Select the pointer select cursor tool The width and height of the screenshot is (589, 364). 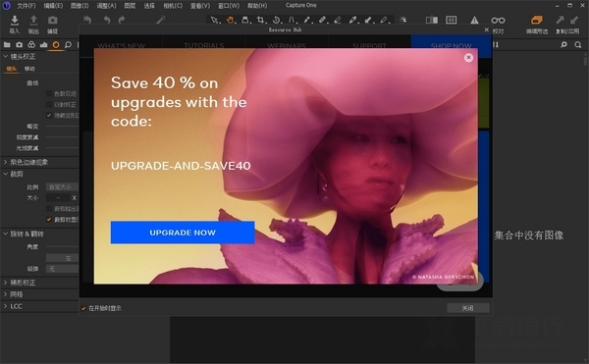[214, 20]
